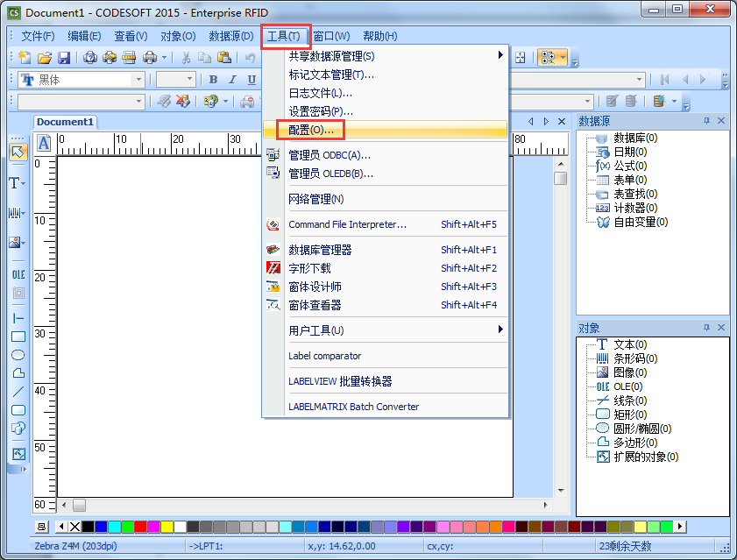Open the font size dropdown

click(x=189, y=80)
